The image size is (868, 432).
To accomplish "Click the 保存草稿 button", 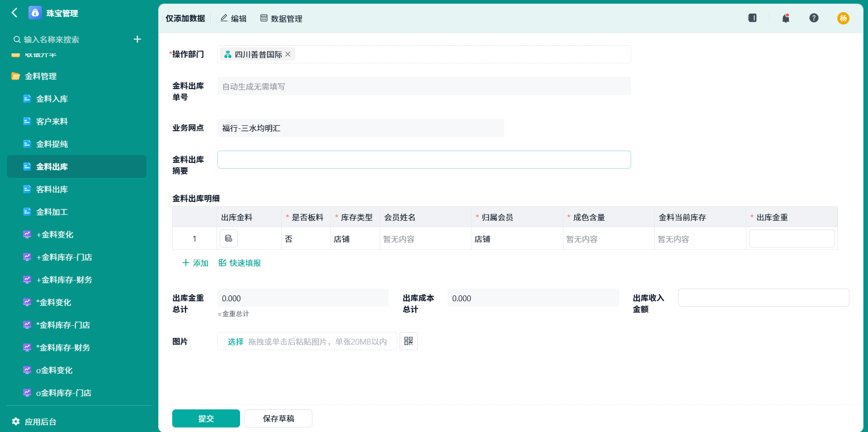I will point(278,418).
